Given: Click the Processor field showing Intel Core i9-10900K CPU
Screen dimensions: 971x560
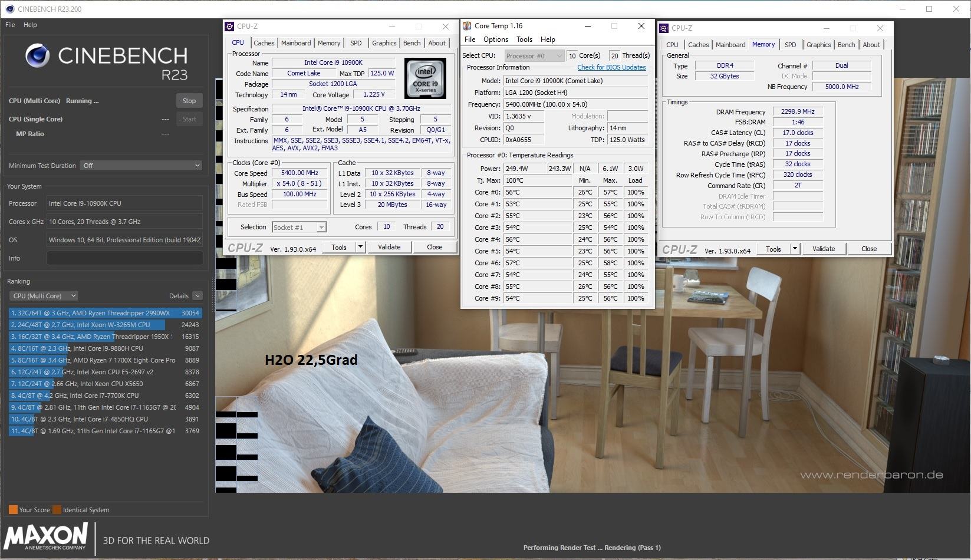Looking at the screenshot, I should (124, 203).
